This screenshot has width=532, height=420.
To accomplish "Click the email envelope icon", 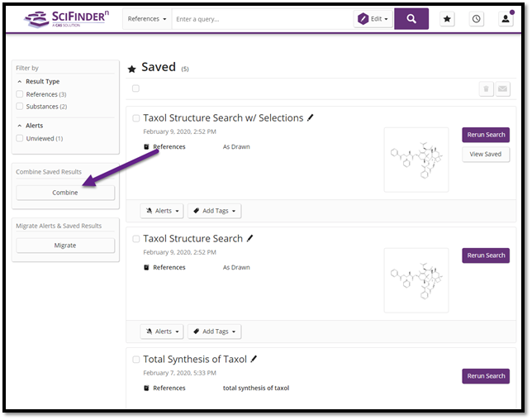I will tap(502, 89).
